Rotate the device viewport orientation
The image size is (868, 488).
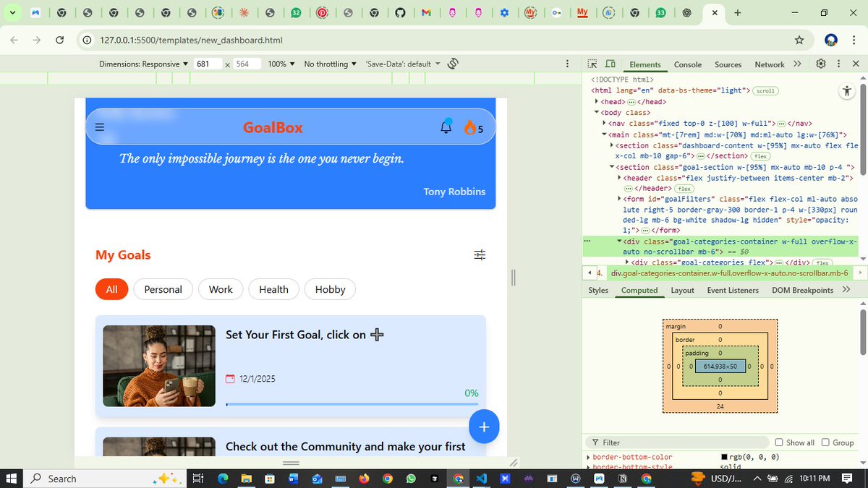453,64
